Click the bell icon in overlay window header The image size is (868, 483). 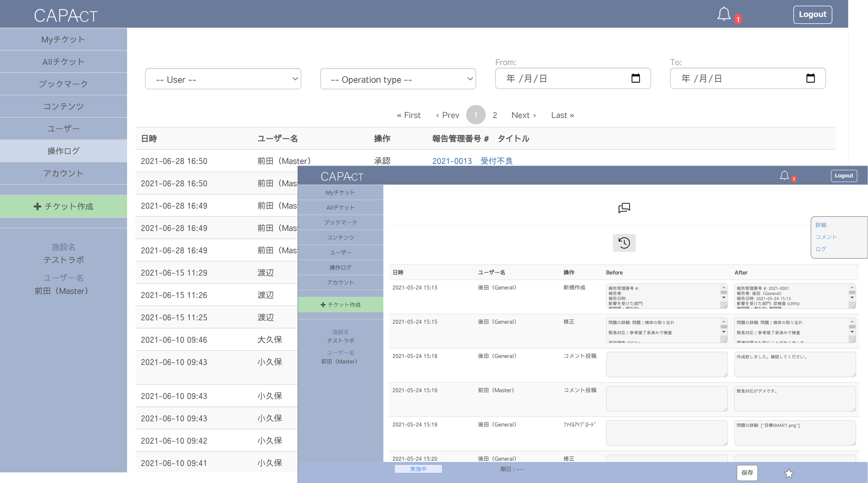click(x=784, y=176)
